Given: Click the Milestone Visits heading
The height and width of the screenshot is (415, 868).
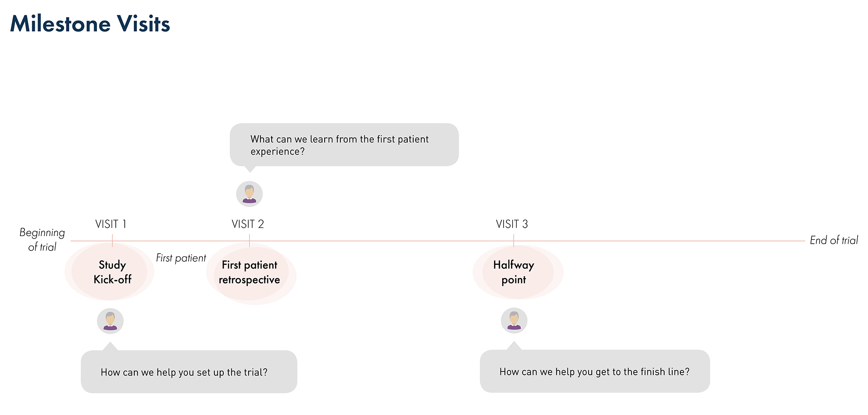Looking at the screenshot, I should 90,24.
